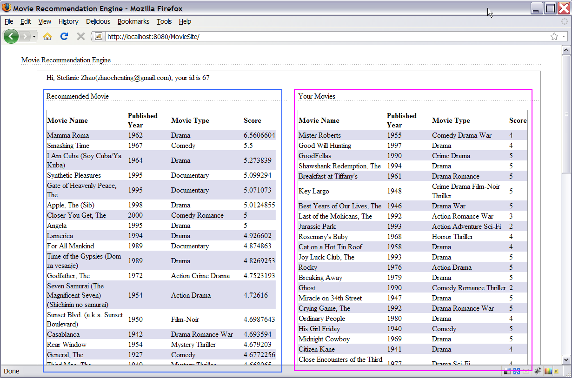Click 'Shawshank Redemption, The' row
Image resolution: width=572 pixels, height=378 pixels.
[x=340, y=166]
